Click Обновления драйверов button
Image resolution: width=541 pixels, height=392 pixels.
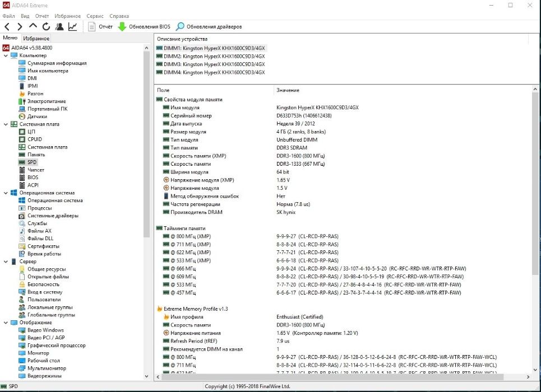coord(209,26)
